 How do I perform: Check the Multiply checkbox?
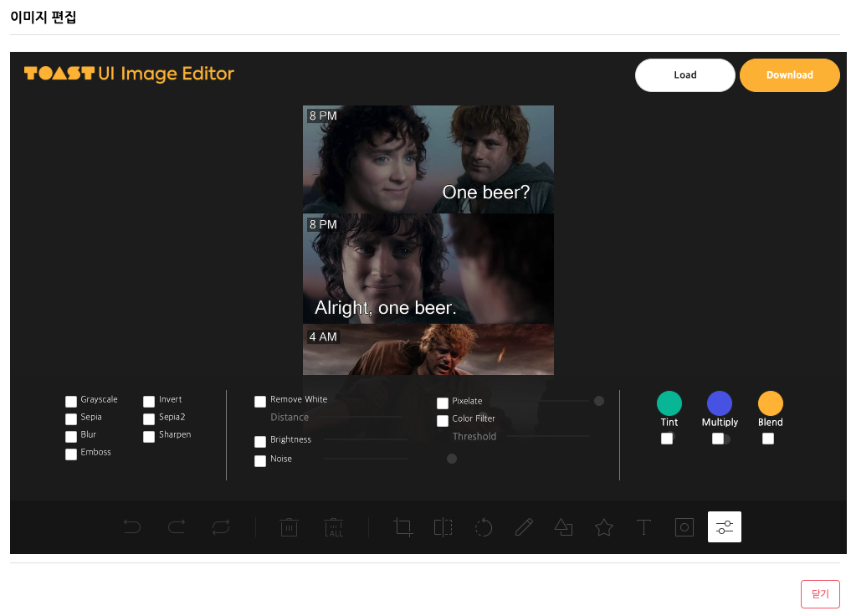pos(717,439)
